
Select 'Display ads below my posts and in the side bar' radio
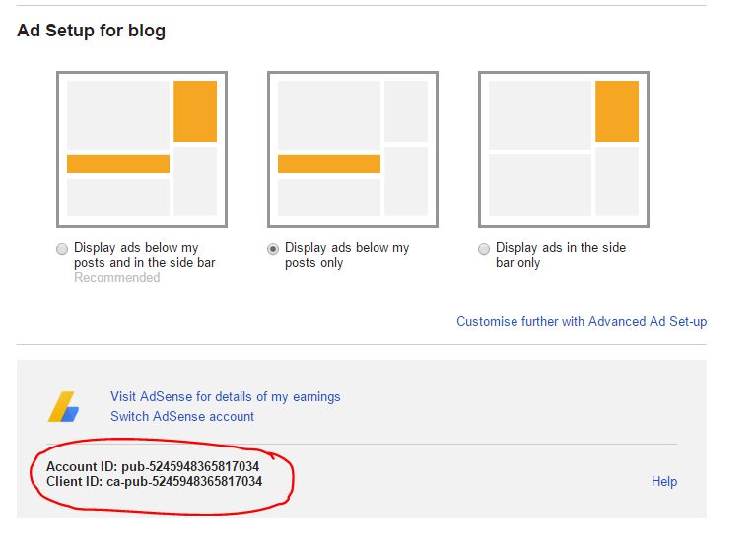[x=62, y=249]
